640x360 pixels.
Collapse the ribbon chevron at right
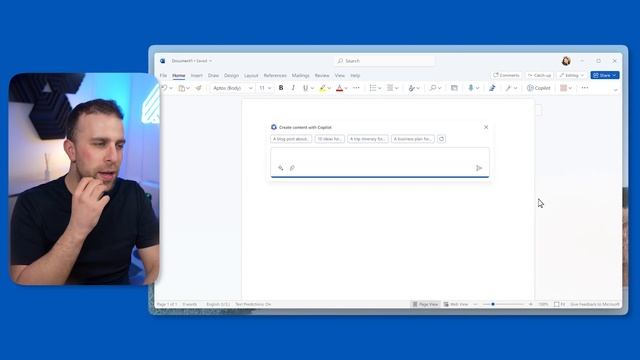(616, 89)
